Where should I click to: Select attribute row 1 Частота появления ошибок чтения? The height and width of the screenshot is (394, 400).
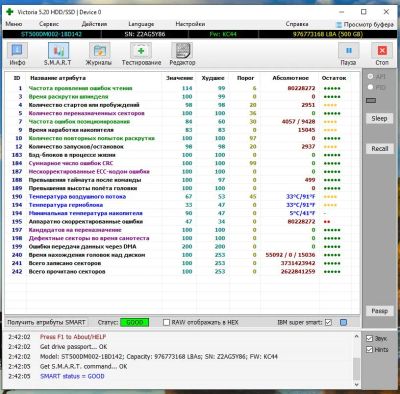point(182,88)
